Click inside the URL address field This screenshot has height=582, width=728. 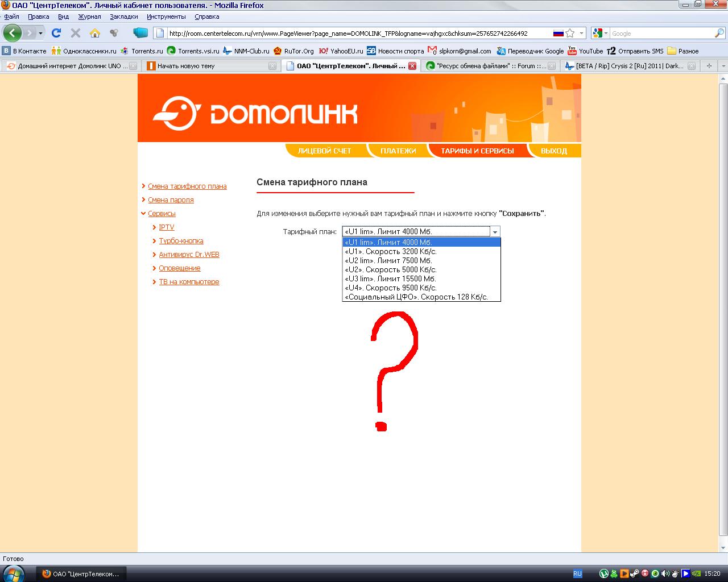(x=353, y=34)
